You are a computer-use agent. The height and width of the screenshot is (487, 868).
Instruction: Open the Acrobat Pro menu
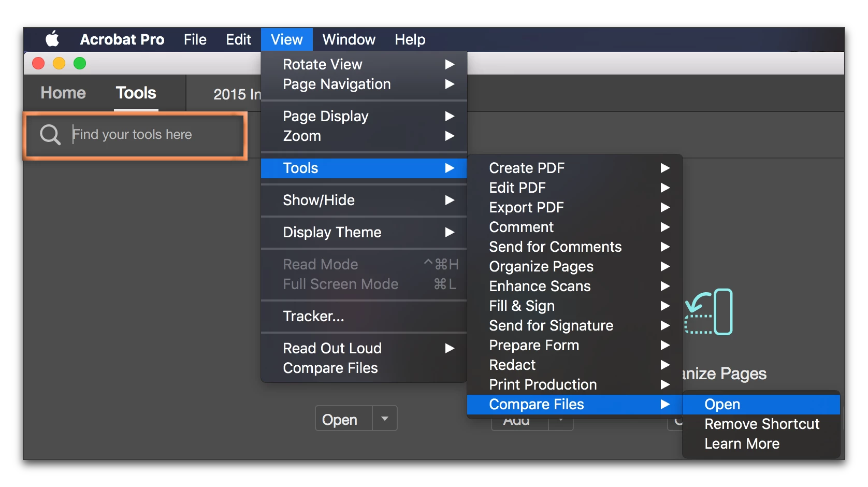click(122, 39)
